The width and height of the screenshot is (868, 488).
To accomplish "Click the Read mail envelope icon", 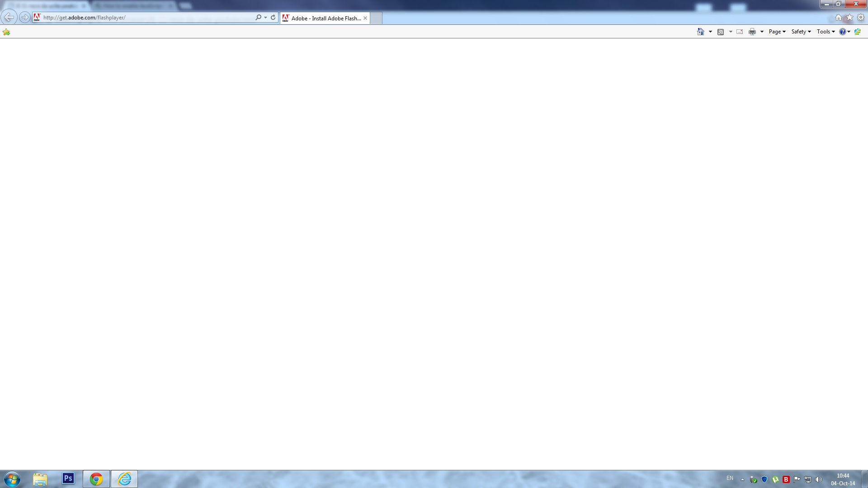I will coord(740,32).
